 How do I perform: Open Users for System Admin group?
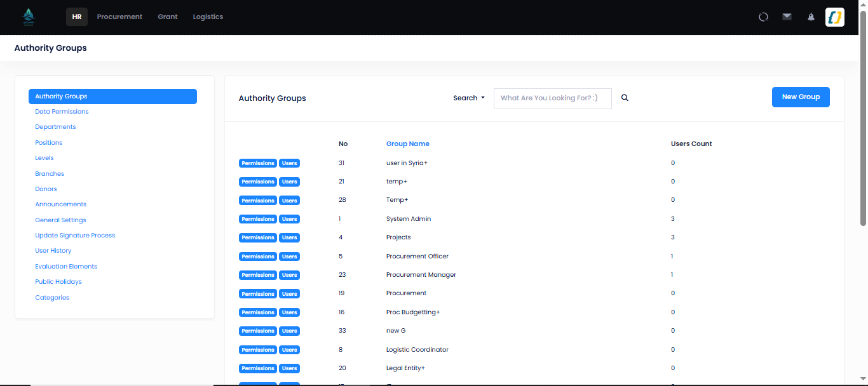point(289,219)
